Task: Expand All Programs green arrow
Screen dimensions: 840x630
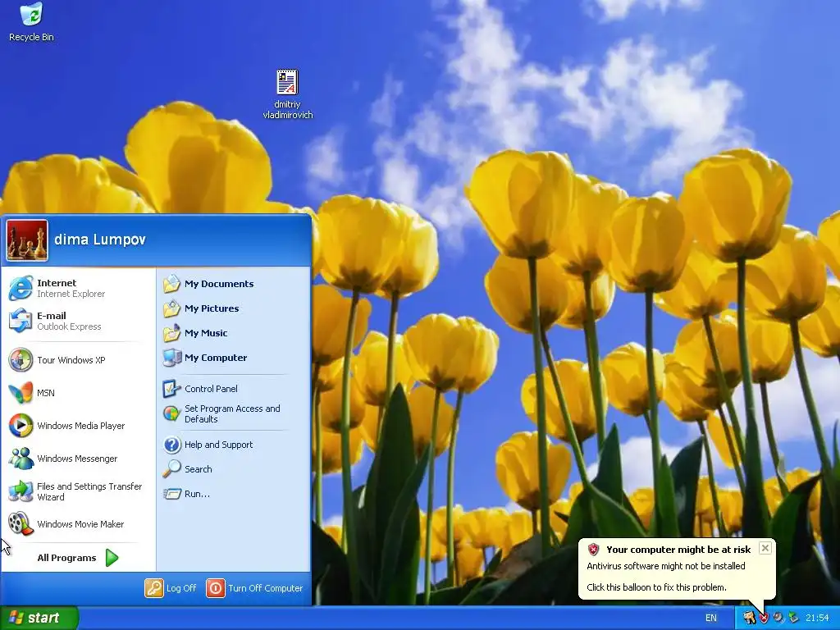Action: pos(112,558)
